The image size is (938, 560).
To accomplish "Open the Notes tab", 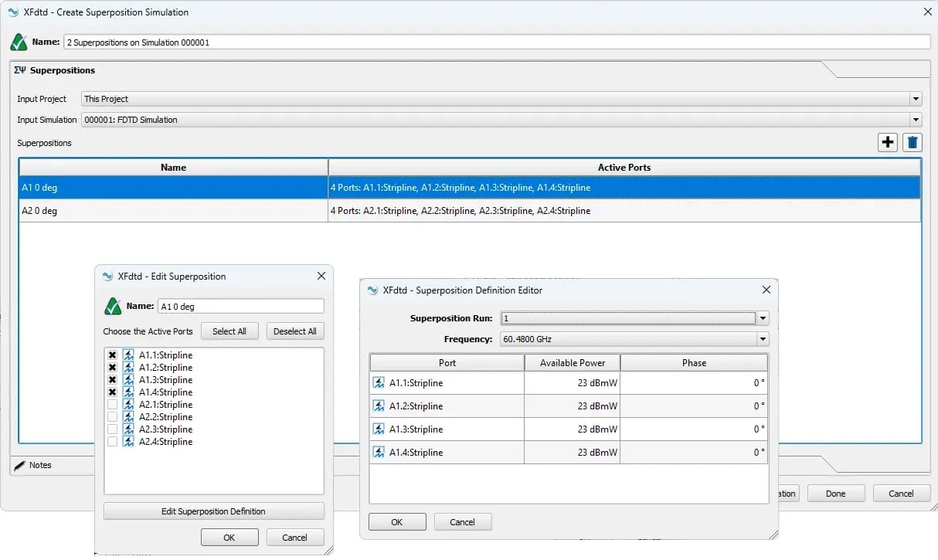I will pyautogui.click(x=40, y=465).
